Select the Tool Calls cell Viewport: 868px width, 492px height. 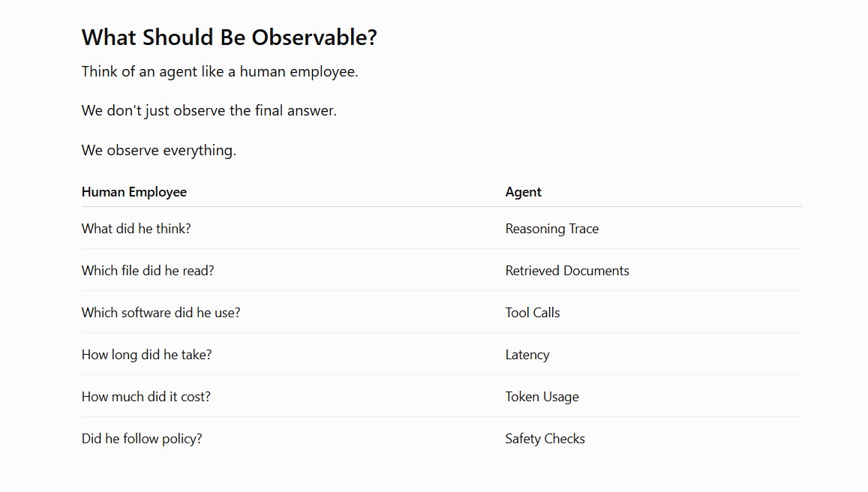533,313
